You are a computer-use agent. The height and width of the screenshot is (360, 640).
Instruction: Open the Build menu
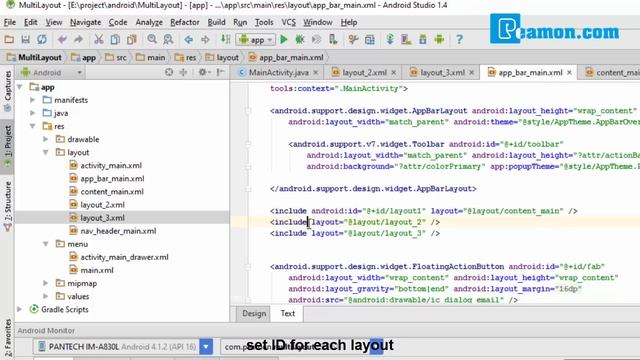click(216, 22)
